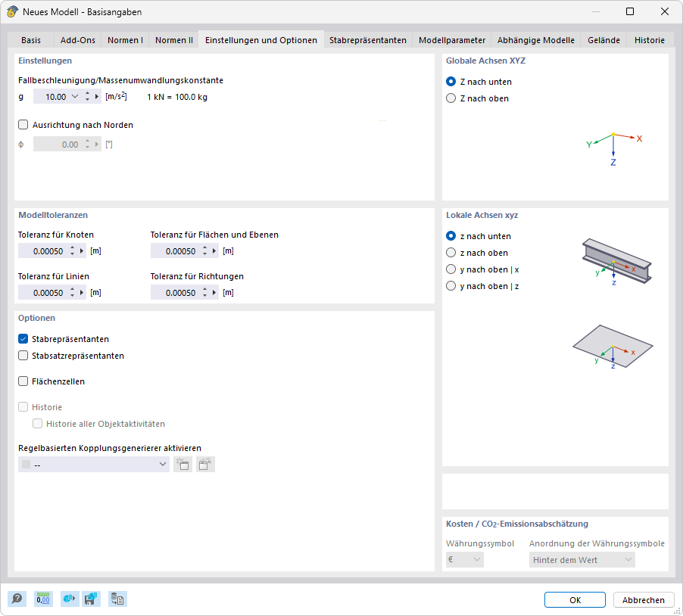Open the units and decimal places settings
This screenshot has width=683, height=616.
[43, 599]
